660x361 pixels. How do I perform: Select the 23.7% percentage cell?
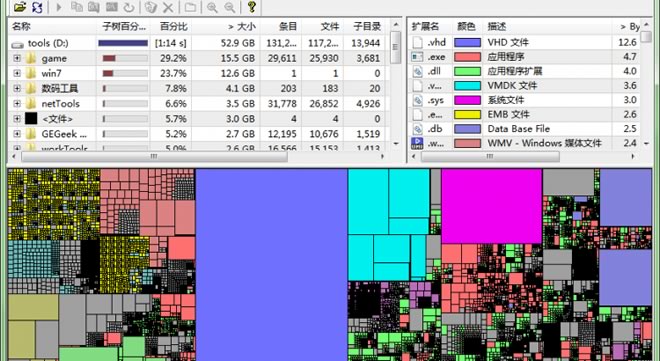coord(173,73)
